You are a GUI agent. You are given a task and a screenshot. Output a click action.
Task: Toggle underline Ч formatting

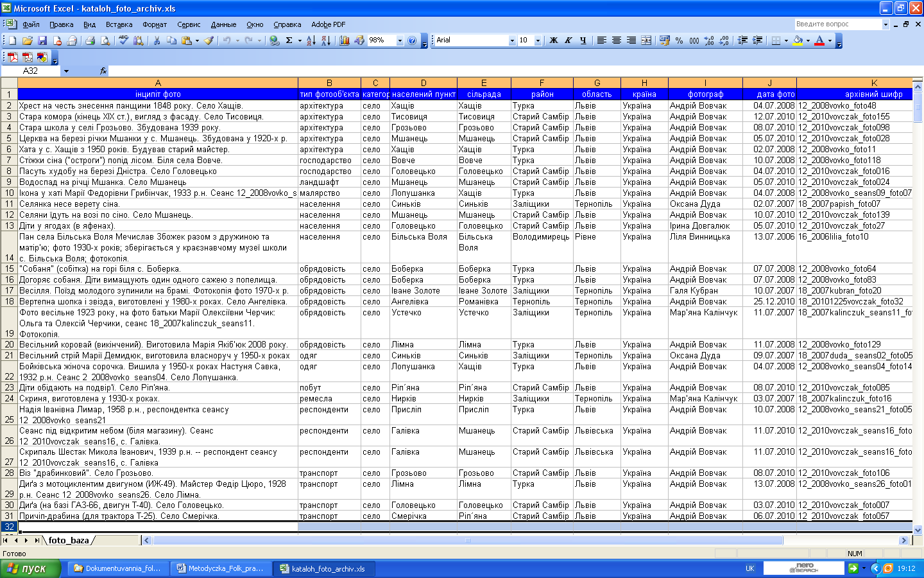point(583,40)
